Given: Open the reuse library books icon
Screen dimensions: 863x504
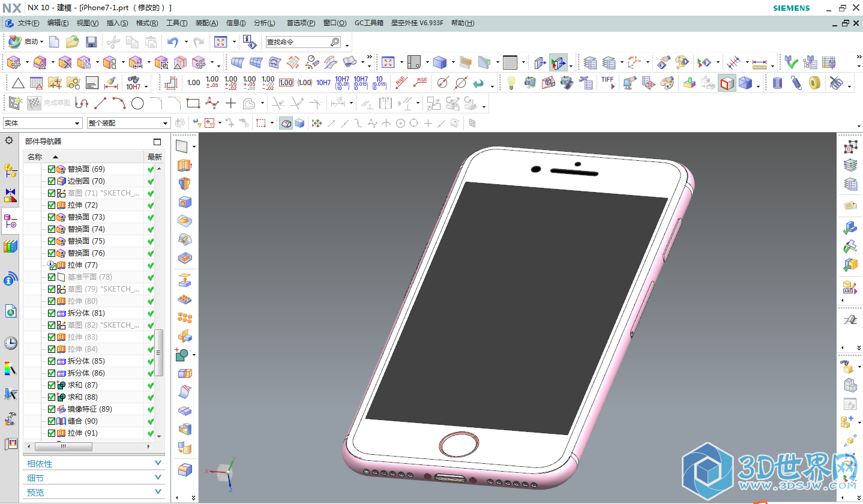Looking at the screenshot, I should (10, 247).
